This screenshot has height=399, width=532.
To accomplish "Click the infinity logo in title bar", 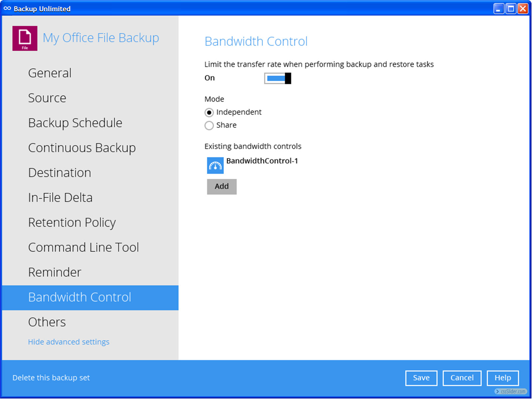I will point(7,9).
